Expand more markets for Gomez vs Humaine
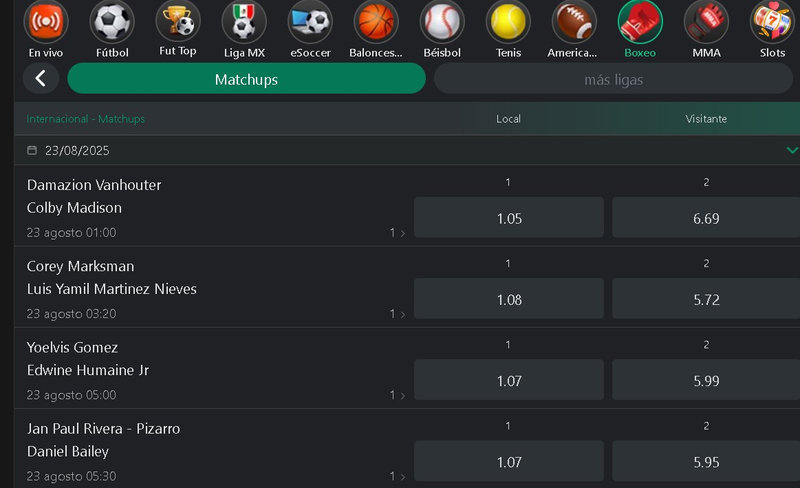The height and width of the screenshot is (488, 800). [397, 395]
